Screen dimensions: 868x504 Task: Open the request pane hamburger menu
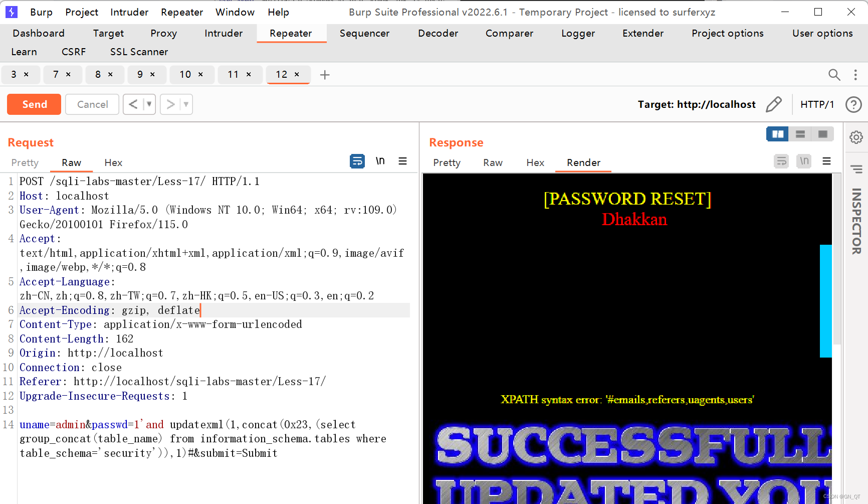402,161
